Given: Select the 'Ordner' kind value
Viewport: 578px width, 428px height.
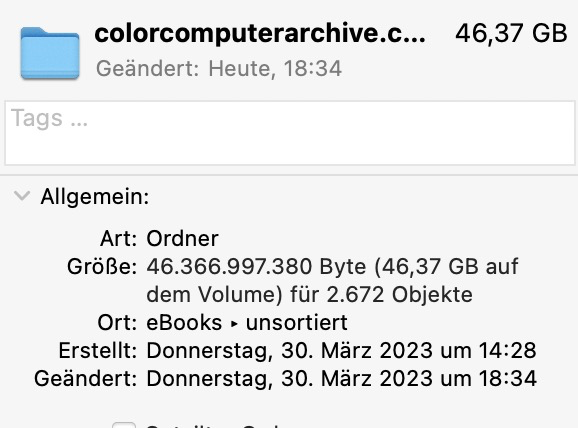Looking at the screenshot, I should [x=182, y=239].
